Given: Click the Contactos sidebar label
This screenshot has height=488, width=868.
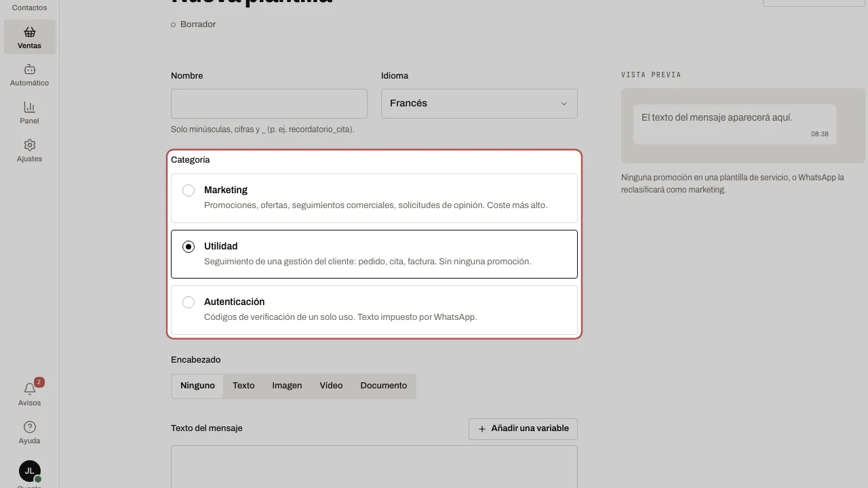Looking at the screenshot, I should 29,7.
